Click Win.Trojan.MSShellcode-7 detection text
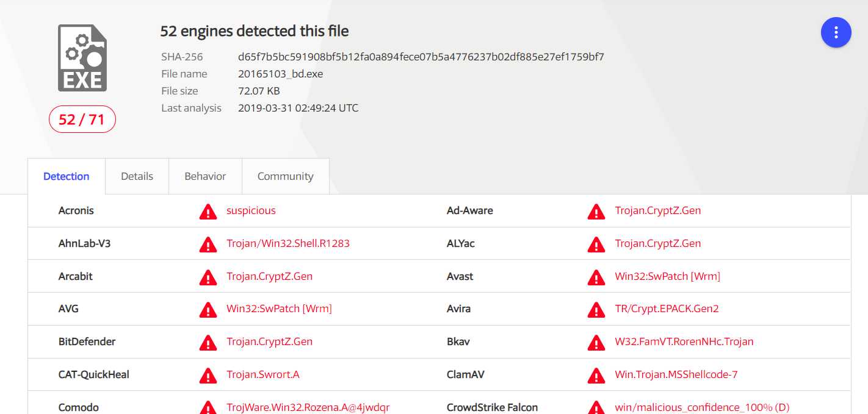The width and height of the screenshot is (868, 414). pos(676,374)
